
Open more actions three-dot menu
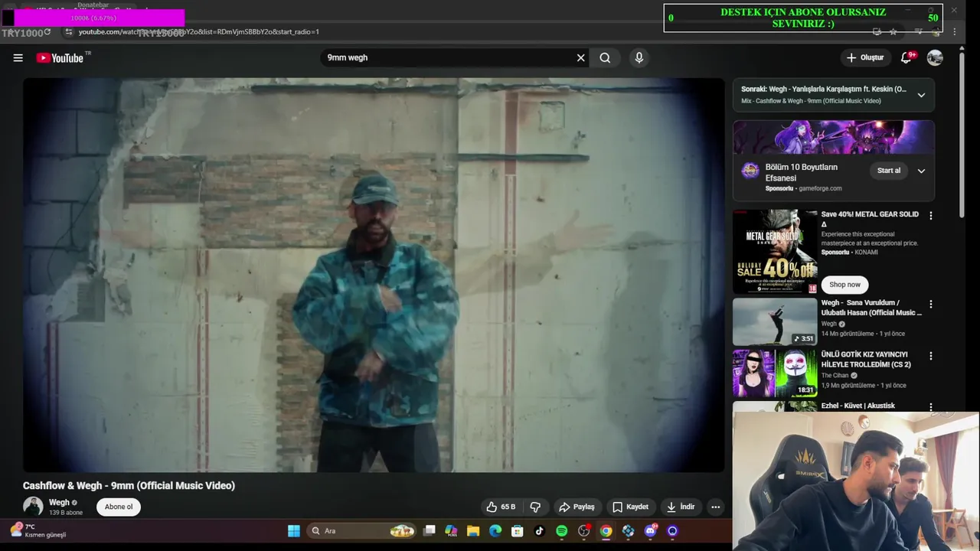(715, 507)
